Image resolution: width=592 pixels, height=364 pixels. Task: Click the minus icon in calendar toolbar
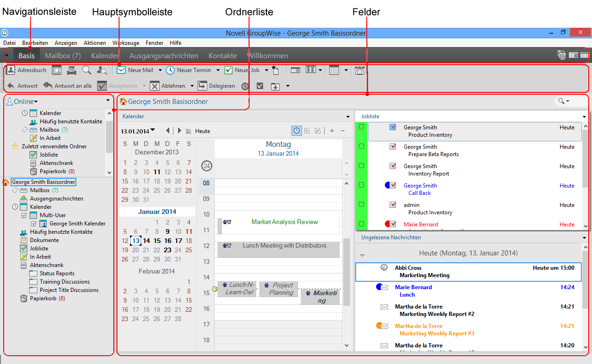click(x=343, y=131)
